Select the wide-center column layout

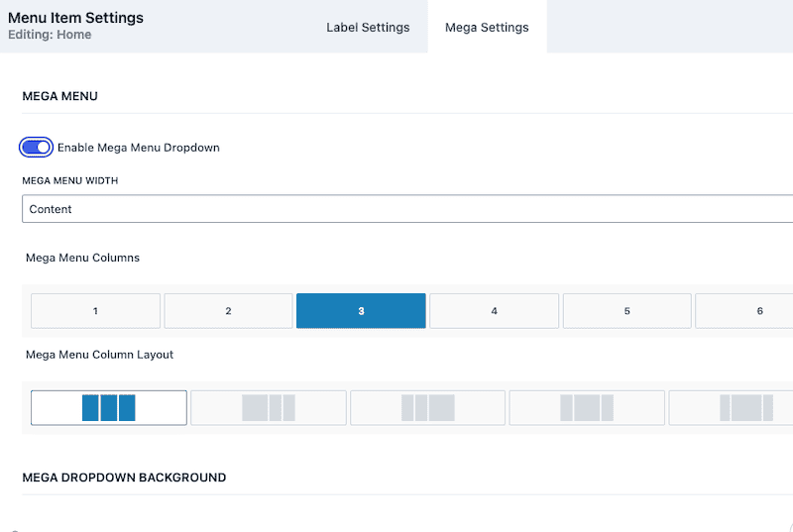click(587, 408)
